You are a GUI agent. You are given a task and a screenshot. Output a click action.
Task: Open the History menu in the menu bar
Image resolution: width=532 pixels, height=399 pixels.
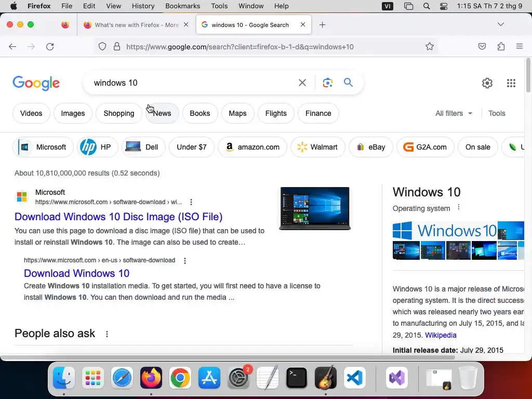tap(143, 6)
